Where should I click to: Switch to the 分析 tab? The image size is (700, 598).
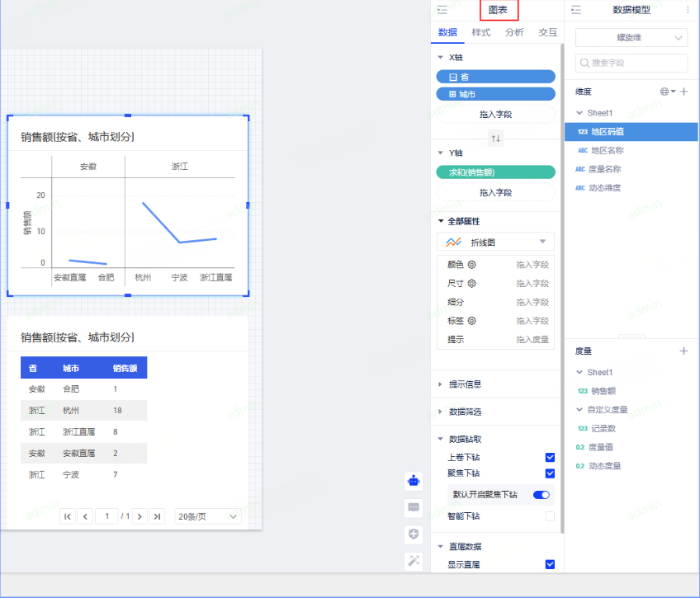tap(514, 33)
